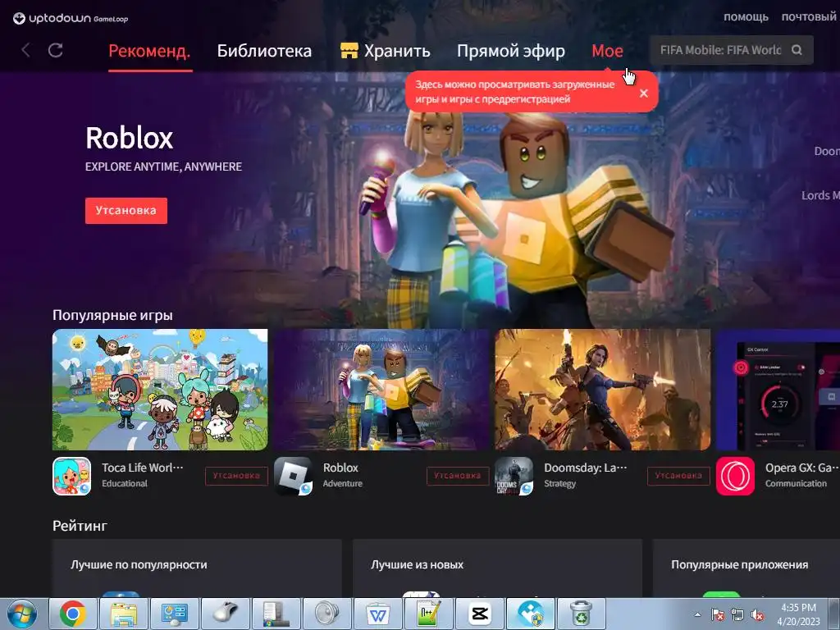
Task: Open the Doomsday banner thumbnail
Action: pos(603,390)
